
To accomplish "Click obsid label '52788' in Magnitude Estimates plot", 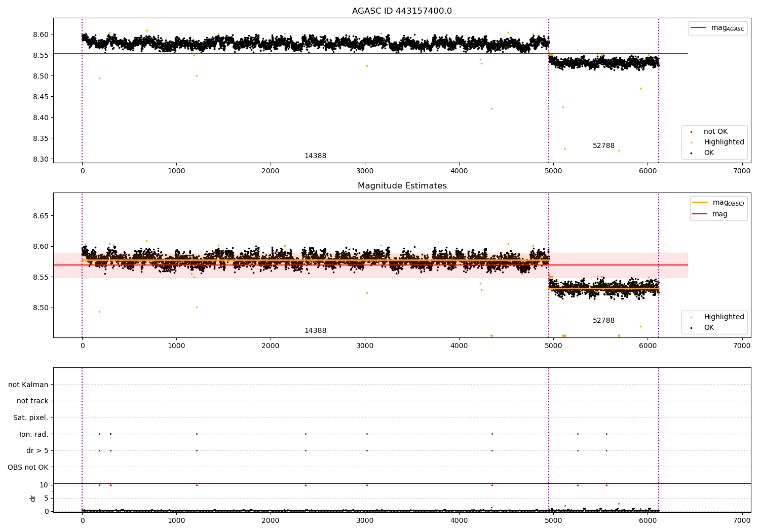I will click(x=603, y=321).
